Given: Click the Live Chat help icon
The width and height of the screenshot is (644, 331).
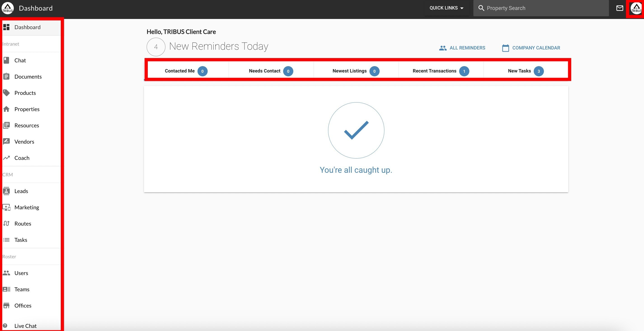Looking at the screenshot, I should point(5,326).
